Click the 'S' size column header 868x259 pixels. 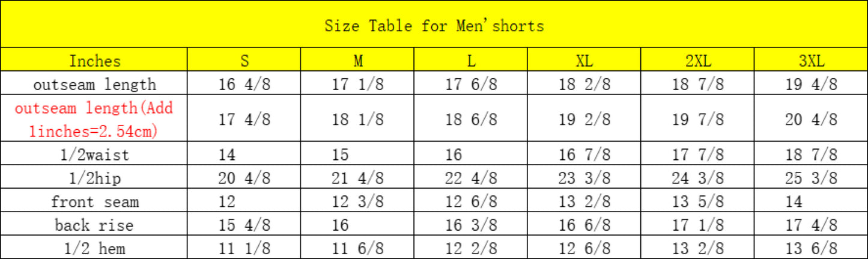244,61
